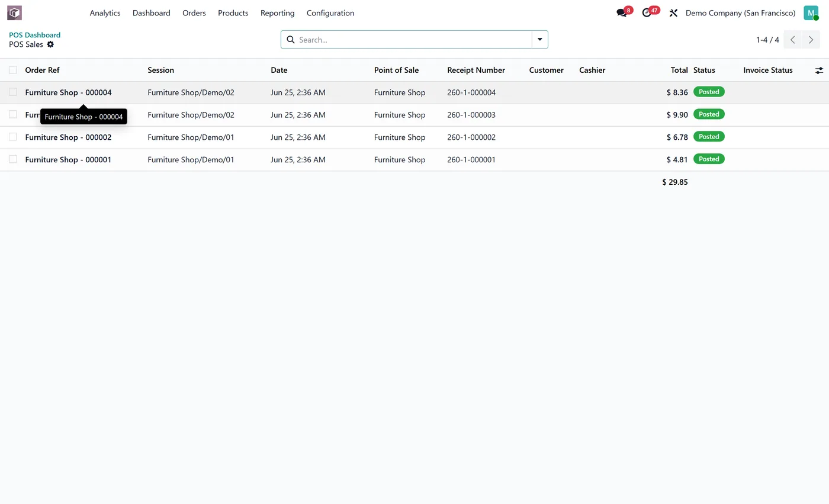This screenshot has height=504, width=829.
Task: Open the Point of Sale app home icon
Action: 14,12
